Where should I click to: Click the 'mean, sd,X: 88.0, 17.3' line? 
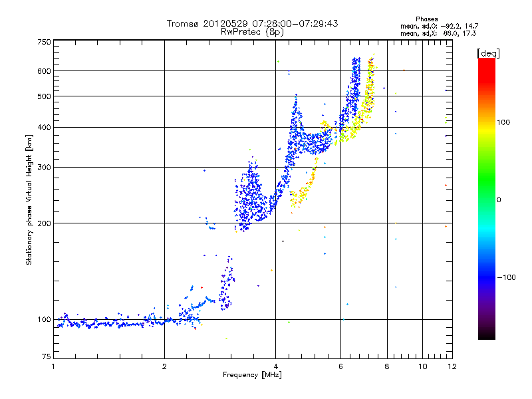(x=438, y=34)
